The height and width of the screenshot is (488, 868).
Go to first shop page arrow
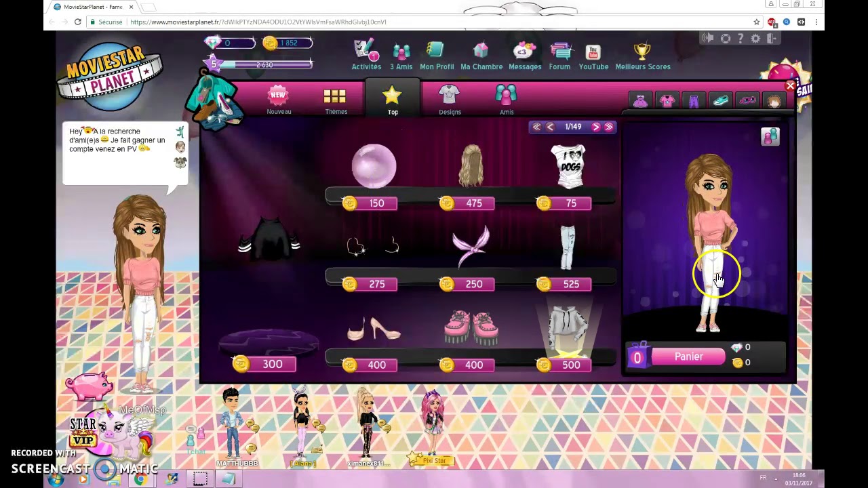(536, 127)
